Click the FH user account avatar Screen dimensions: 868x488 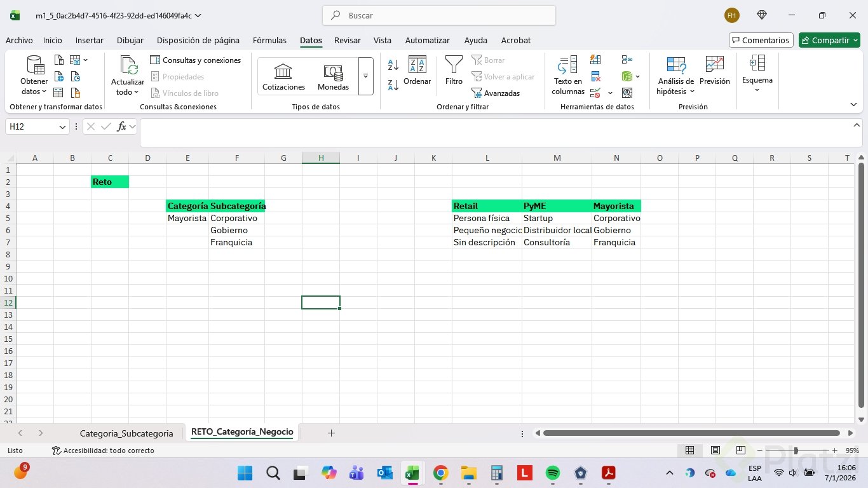[x=732, y=15]
